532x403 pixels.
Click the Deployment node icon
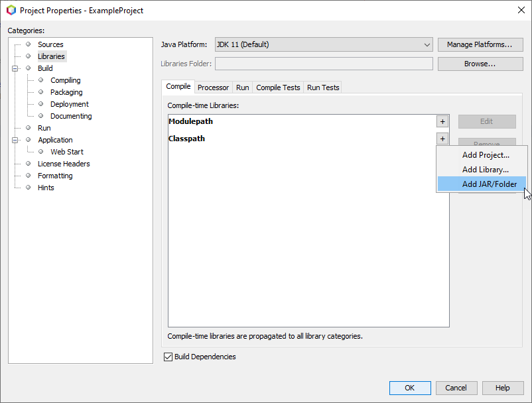pyautogui.click(x=42, y=104)
